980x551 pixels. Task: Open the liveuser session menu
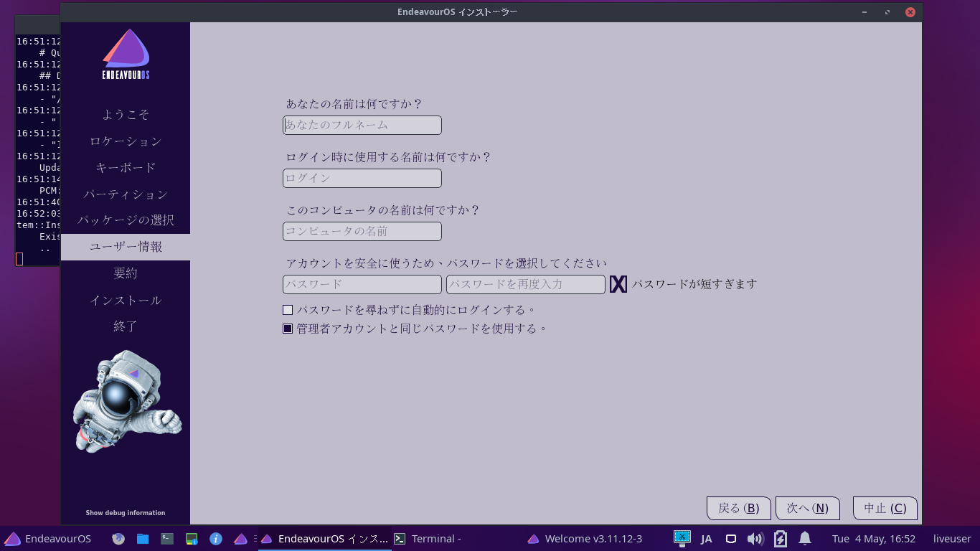(952, 539)
